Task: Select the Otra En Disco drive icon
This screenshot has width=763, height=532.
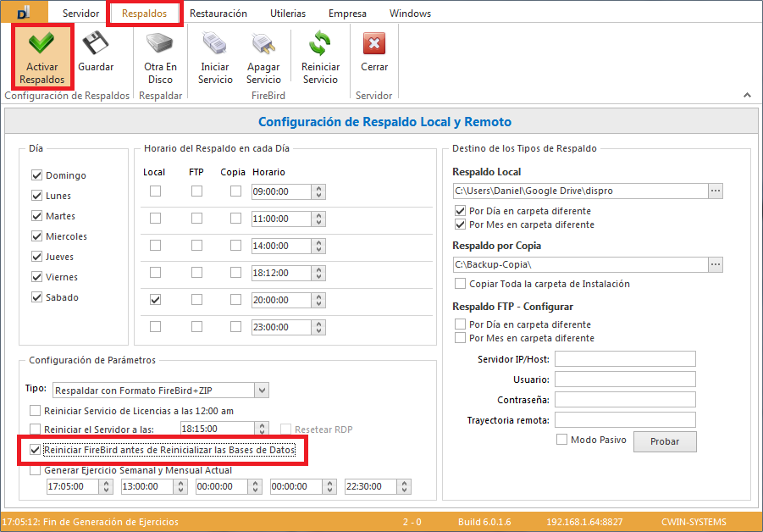Action: pyautogui.click(x=160, y=44)
